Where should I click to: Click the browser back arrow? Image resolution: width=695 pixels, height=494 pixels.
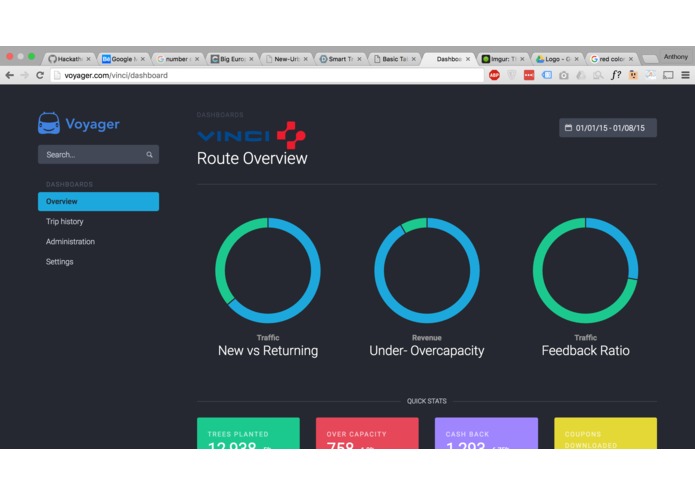pyautogui.click(x=10, y=75)
